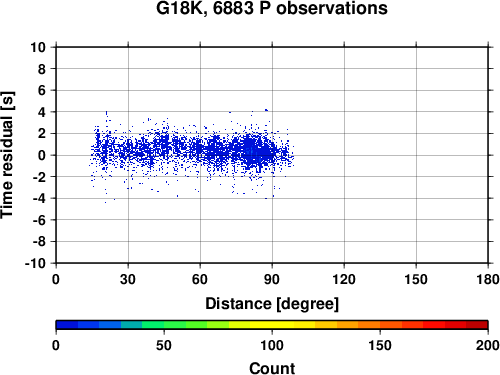This screenshot has width=500, height=375.
Task: Click the 120 tick label on distance axis
Action: click(344, 279)
